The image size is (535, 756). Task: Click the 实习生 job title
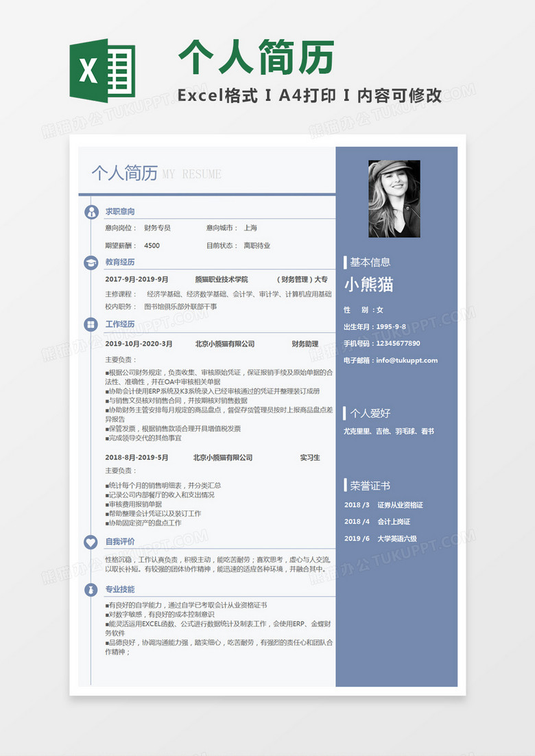tap(310, 458)
